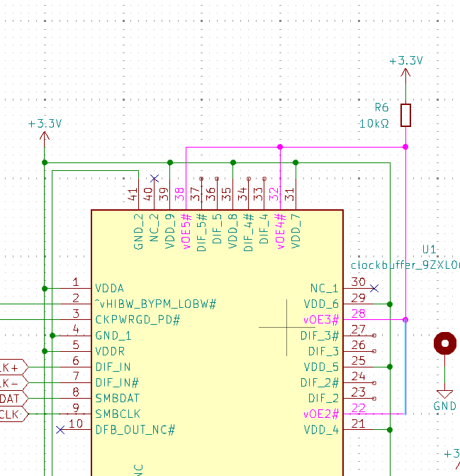Click the R6 reference label
This screenshot has width=460, height=476.
(381, 108)
